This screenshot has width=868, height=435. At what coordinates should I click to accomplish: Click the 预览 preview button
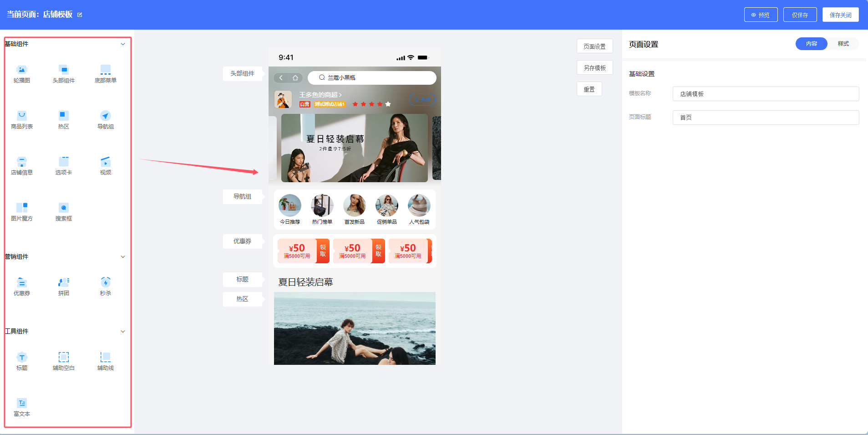coord(761,15)
